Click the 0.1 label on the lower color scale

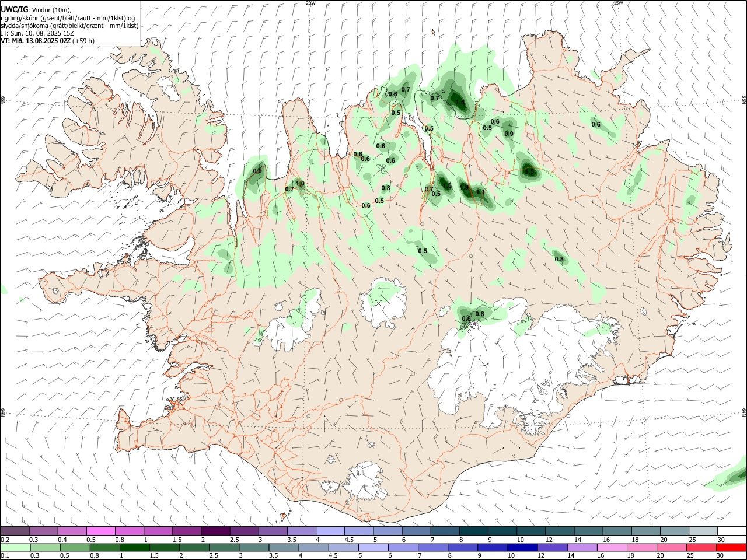pyautogui.click(x=5, y=556)
